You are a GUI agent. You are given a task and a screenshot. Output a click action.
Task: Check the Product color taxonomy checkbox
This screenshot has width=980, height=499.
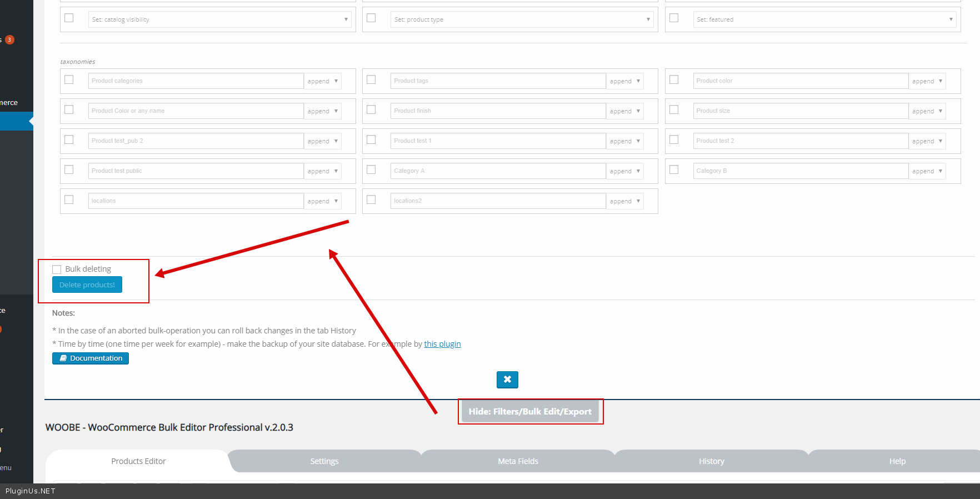click(674, 79)
